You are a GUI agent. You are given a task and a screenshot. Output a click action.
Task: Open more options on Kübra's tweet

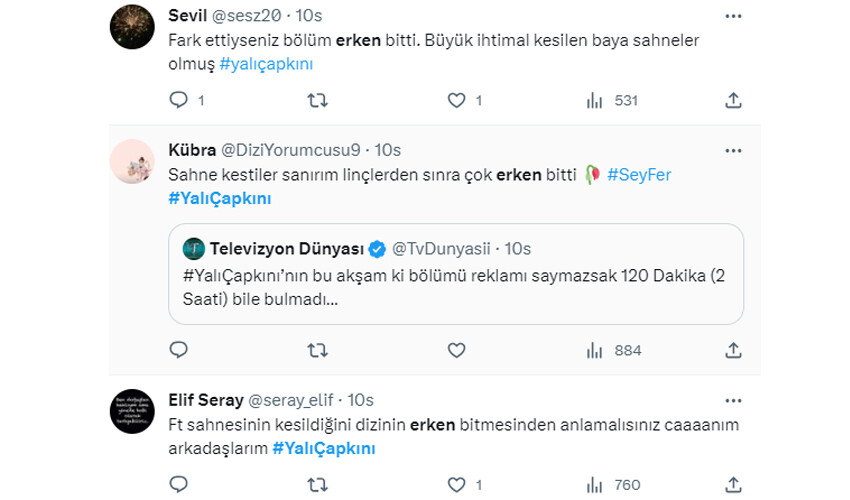[732, 150]
